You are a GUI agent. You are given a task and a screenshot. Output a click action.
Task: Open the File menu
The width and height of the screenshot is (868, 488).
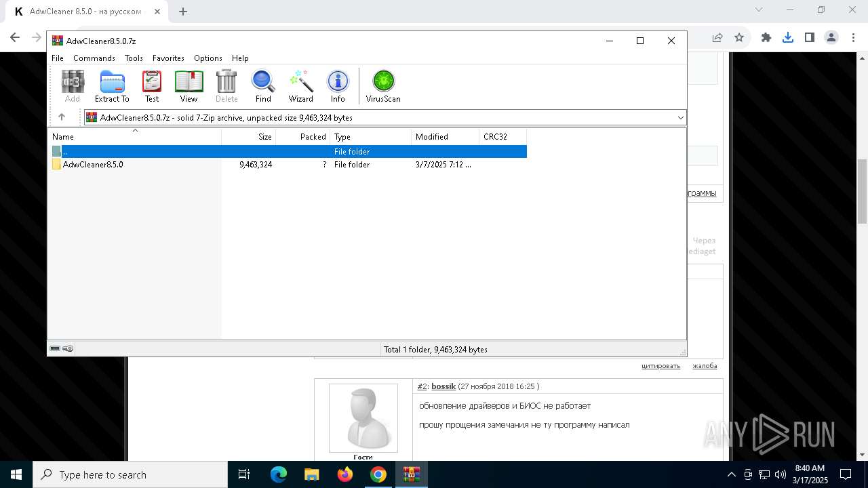point(58,58)
